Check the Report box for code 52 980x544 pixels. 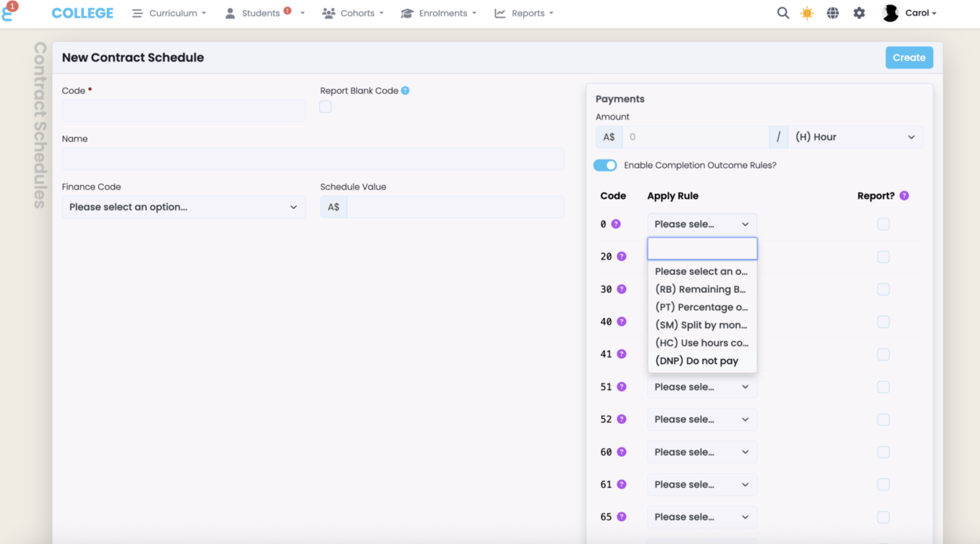point(883,419)
